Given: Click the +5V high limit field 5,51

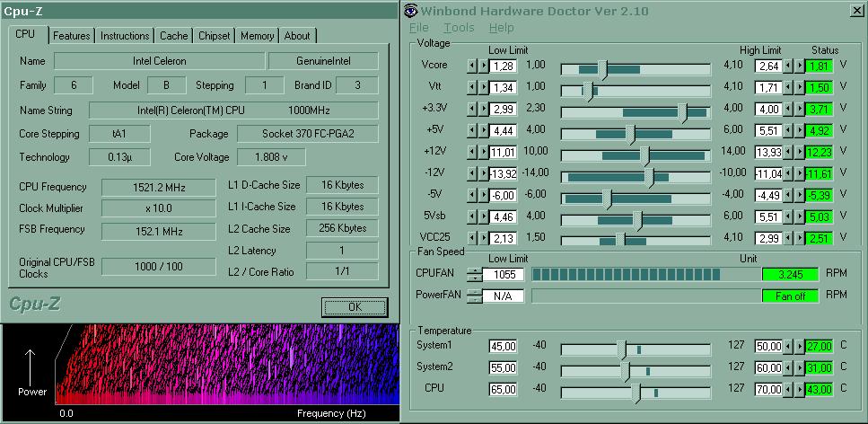Looking at the screenshot, I should point(768,131).
